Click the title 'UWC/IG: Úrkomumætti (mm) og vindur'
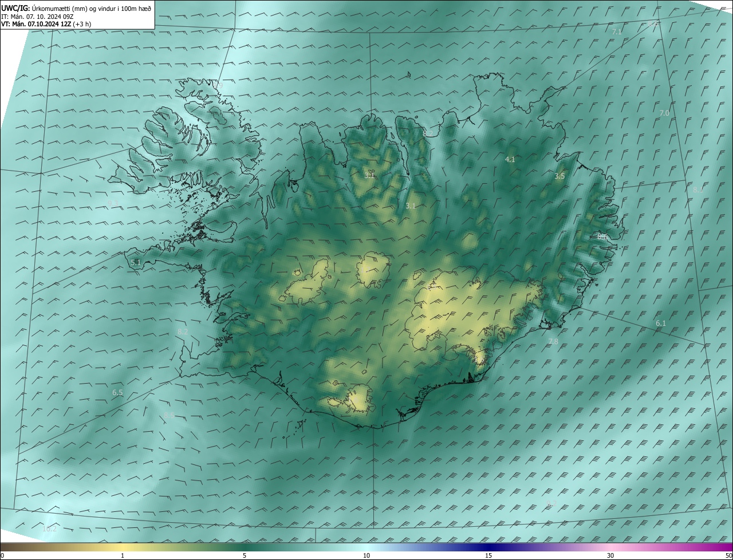This screenshot has height=560, width=733. [76, 8]
